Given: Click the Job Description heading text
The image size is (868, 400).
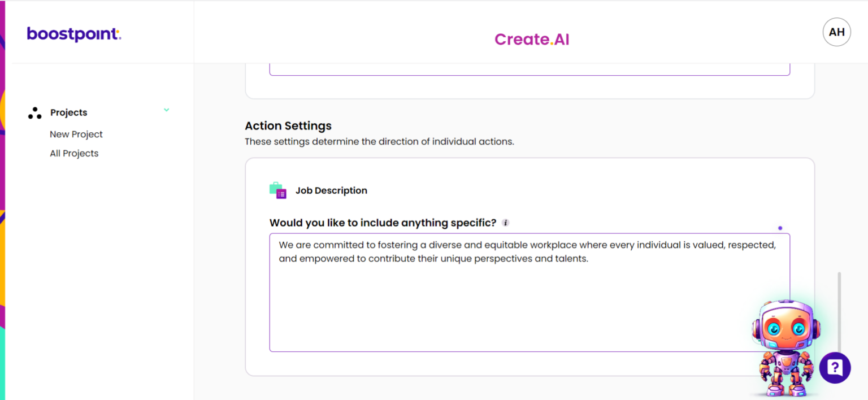Looking at the screenshot, I should coord(331,190).
